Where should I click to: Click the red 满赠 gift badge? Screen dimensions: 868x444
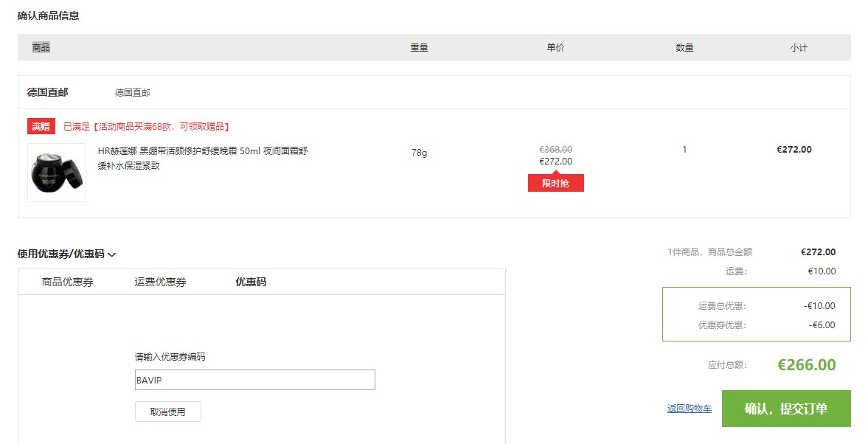pyautogui.click(x=41, y=126)
